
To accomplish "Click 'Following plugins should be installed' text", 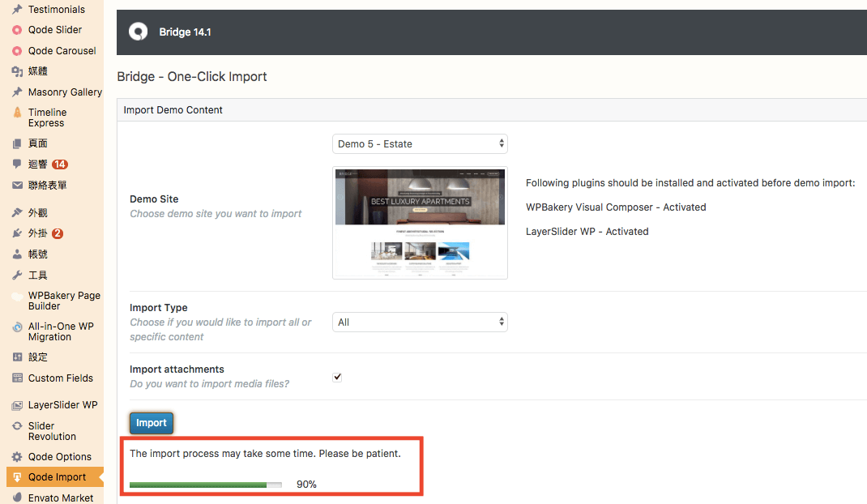I will (690, 183).
